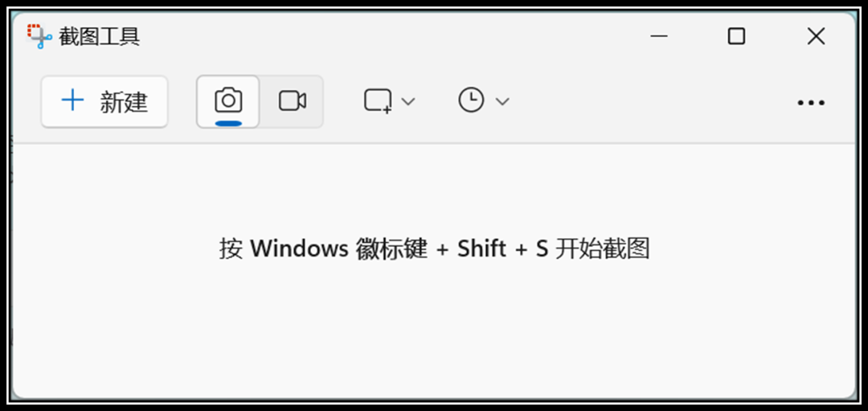Click the Windows 徽标键 + Shift + S hint text
The image size is (868, 411).
(x=434, y=249)
